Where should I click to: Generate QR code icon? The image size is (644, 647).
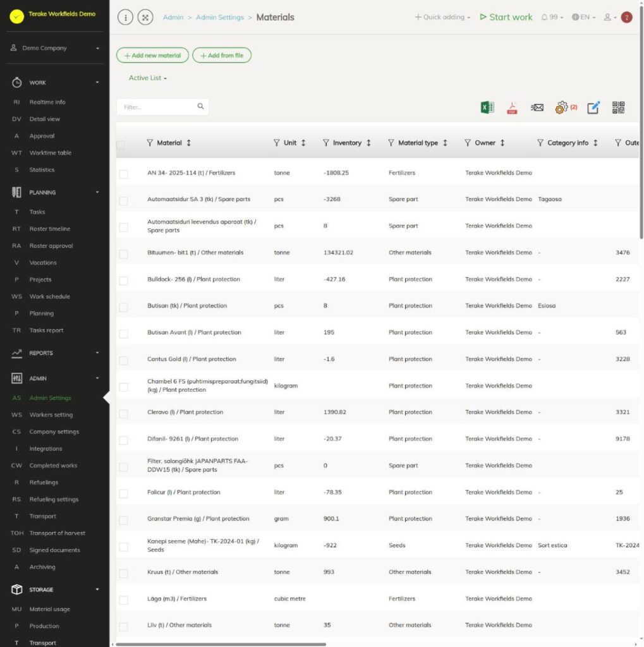click(618, 107)
